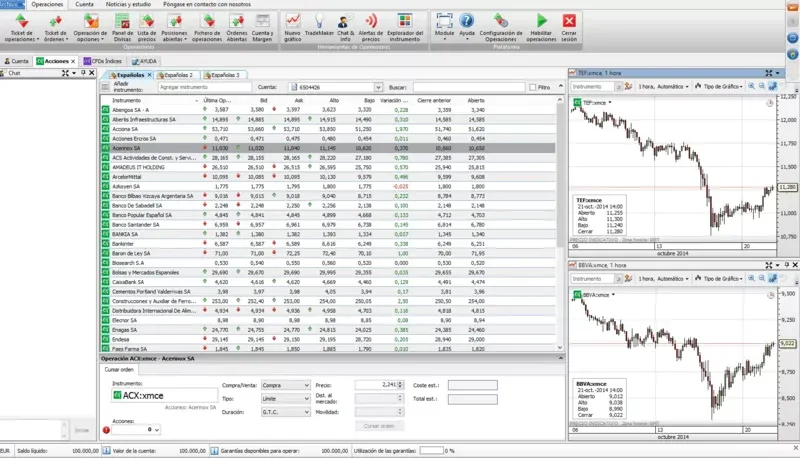Increase Precio with stepper arrows
The image size is (800, 458).
[x=400, y=383]
